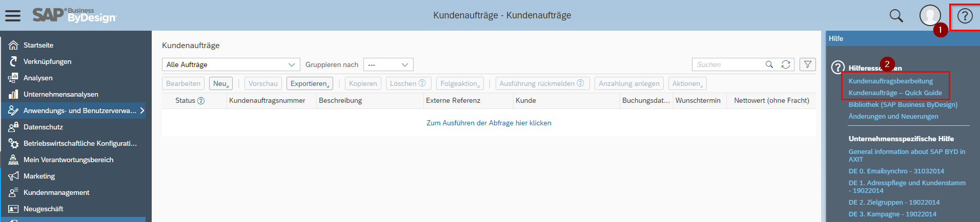Sort by Kundenauftragsnummer column header
This screenshot has width=980, height=222.
coord(267,100)
